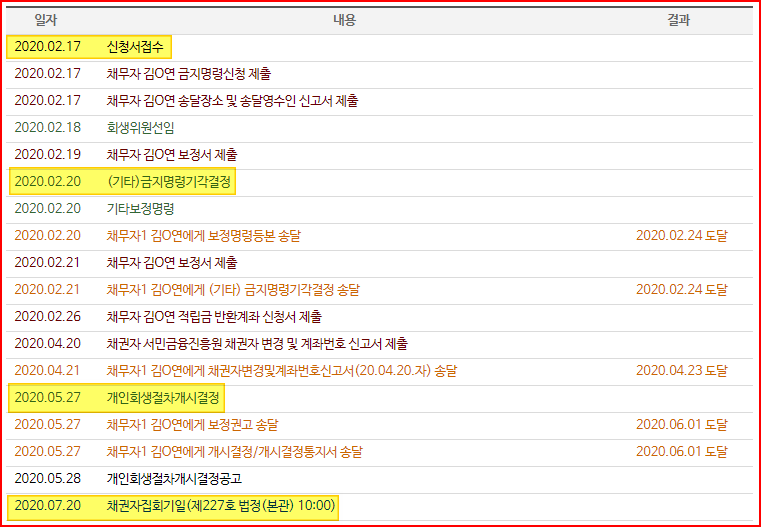Open 개시결정/개시결정통지서 송달 entry
The width and height of the screenshot is (761, 527).
click(x=234, y=452)
